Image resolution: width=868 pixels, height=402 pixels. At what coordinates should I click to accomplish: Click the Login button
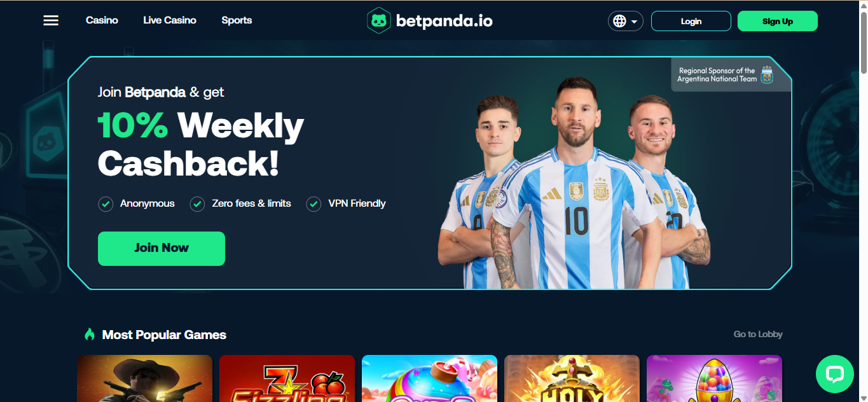691,21
